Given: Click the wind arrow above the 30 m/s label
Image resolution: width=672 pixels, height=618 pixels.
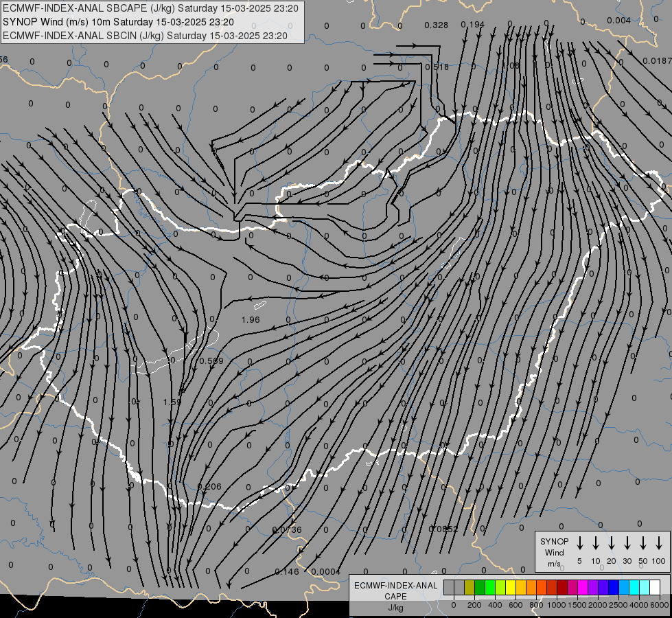Looking at the screenshot, I should click(627, 543).
